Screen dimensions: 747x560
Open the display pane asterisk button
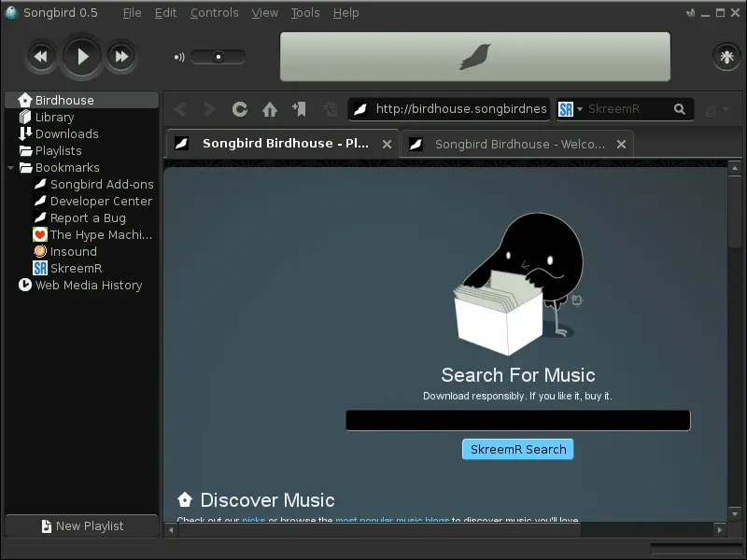coord(726,57)
